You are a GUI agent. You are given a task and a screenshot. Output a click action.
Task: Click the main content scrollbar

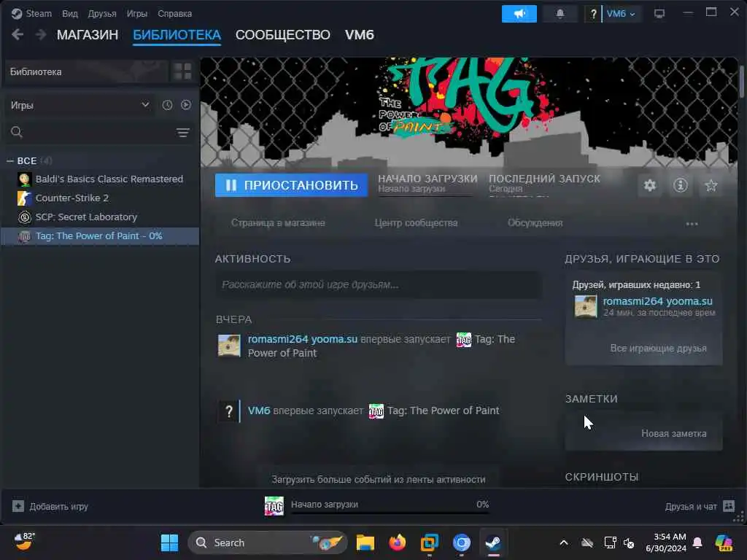click(742, 82)
